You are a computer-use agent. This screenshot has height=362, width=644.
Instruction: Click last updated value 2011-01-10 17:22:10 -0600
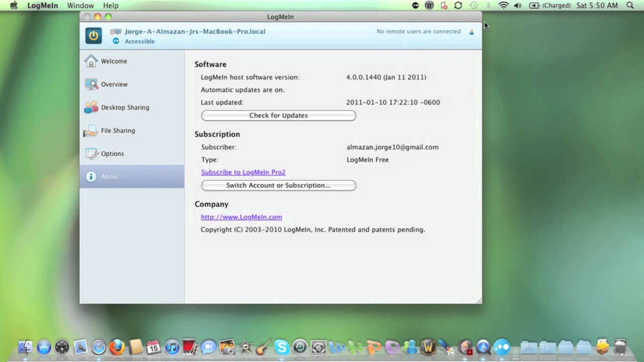coord(393,103)
